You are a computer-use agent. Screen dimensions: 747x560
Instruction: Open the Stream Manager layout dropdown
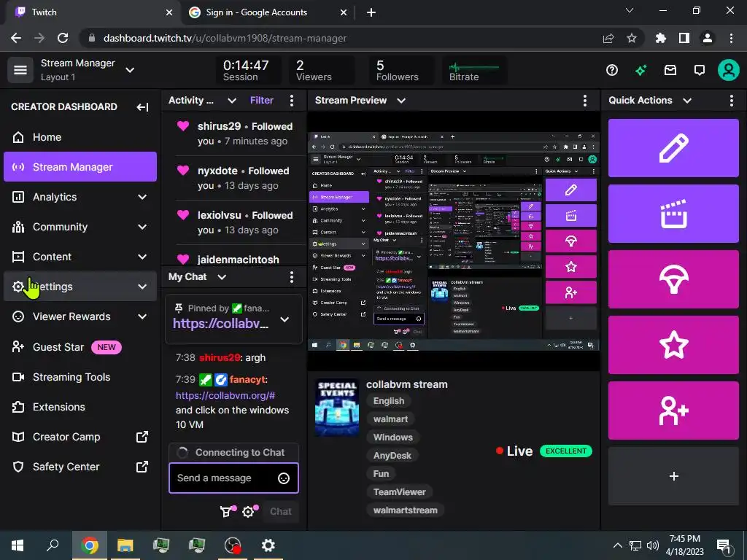(130, 70)
